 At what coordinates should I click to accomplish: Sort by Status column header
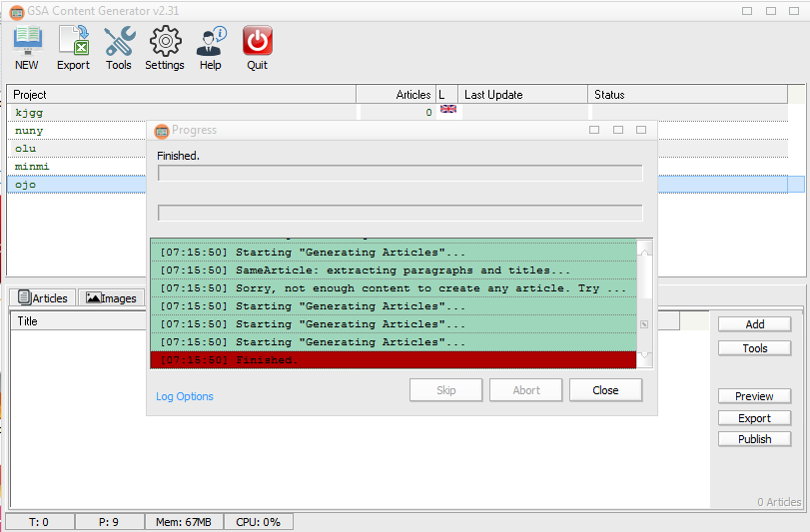(687, 95)
